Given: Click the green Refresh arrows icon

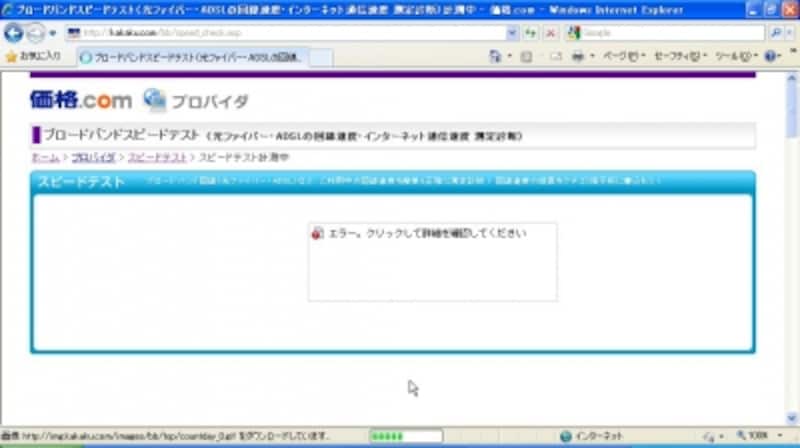Looking at the screenshot, I should tap(531, 33).
